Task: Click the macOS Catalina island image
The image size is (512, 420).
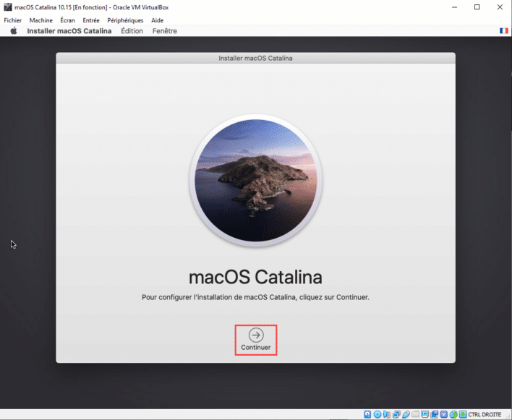Action: click(x=256, y=181)
